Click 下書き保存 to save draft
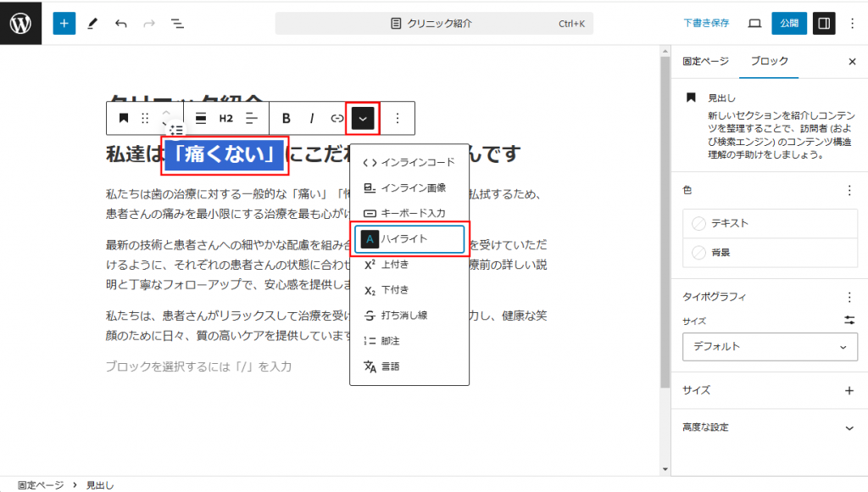Viewport: 868px width, 492px height. 706,24
